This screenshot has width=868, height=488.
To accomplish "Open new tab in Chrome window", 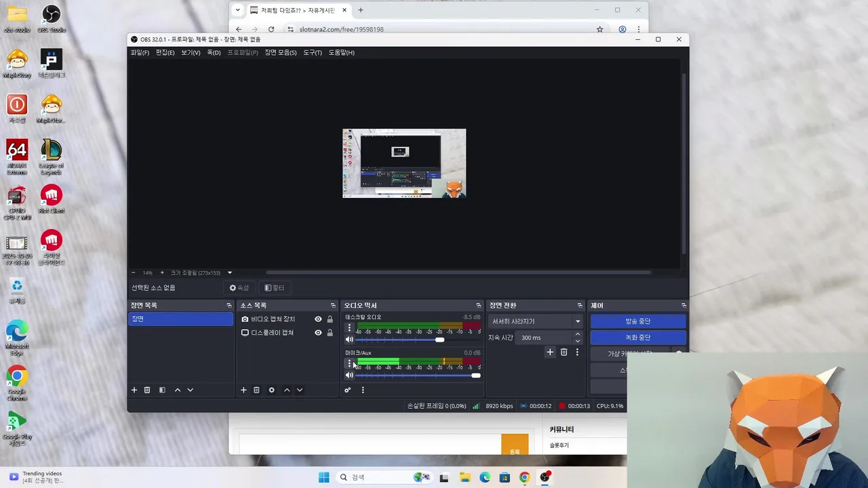I will (x=361, y=10).
